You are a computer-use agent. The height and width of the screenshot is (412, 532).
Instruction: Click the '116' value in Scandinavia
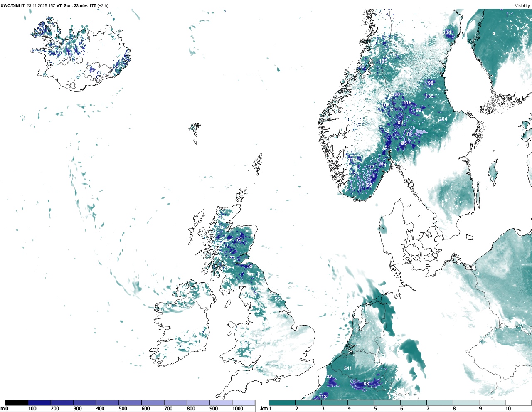pyautogui.click(x=407, y=103)
